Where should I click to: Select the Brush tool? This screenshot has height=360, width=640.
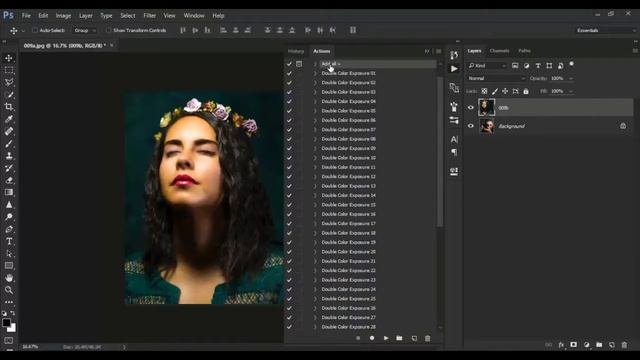tap(9, 143)
